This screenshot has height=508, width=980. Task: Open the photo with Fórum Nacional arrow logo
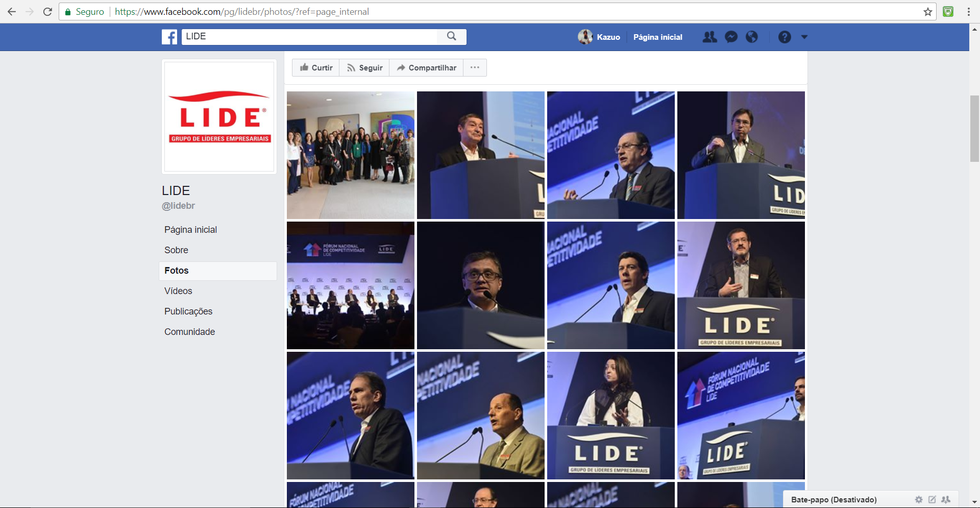point(741,416)
